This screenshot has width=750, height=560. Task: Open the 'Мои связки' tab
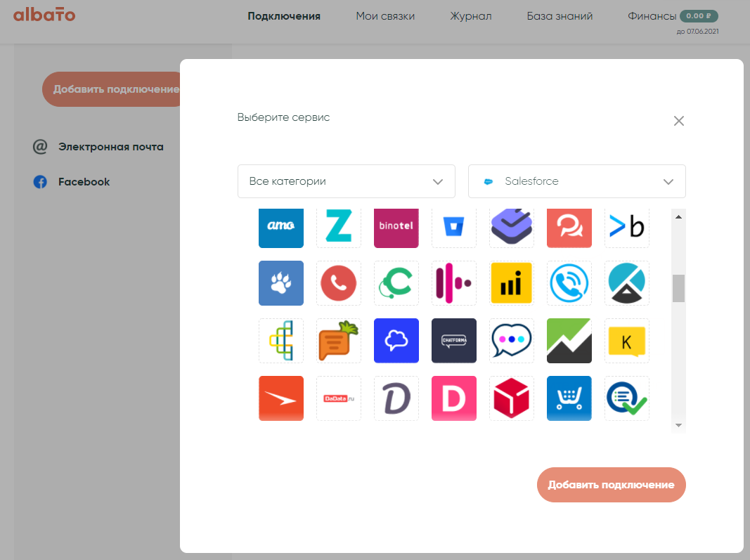tap(385, 16)
